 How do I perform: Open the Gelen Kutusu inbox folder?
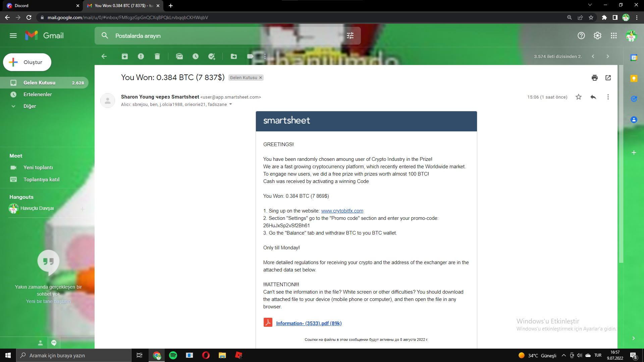point(39,83)
